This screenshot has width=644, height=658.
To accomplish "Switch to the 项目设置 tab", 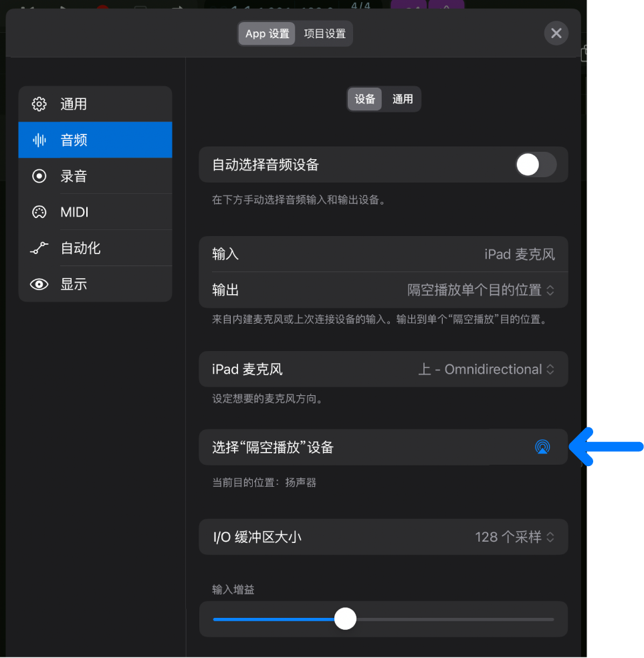I will (x=324, y=33).
